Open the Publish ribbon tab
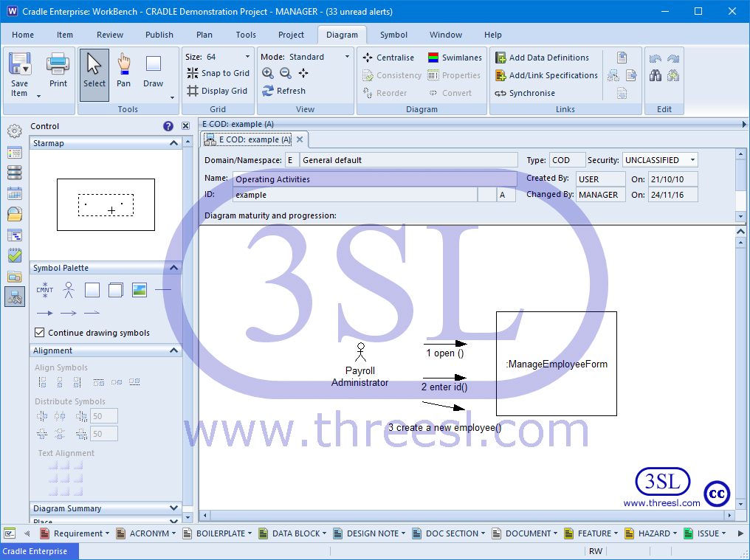Image resolution: width=750 pixels, height=560 pixels. click(159, 35)
